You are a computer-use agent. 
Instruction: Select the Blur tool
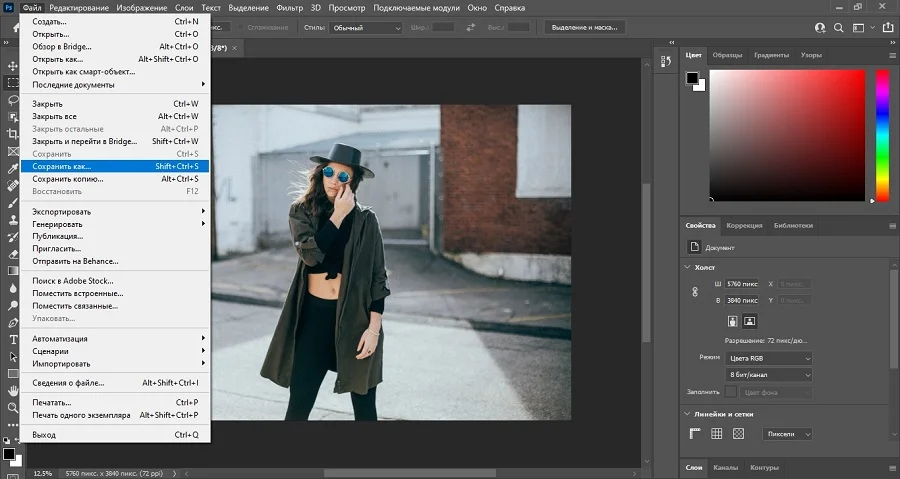pyautogui.click(x=13, y=288)
